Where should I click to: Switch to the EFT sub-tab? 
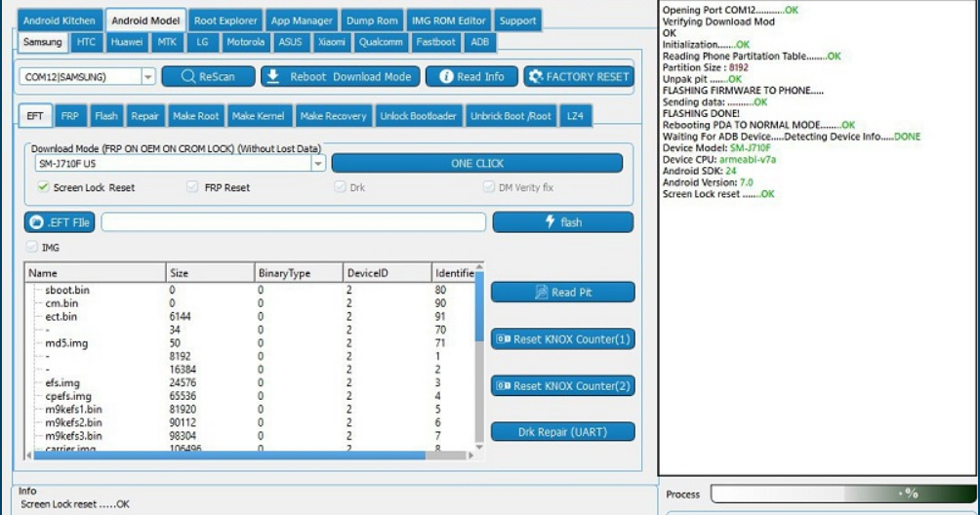tap(35, 115)
